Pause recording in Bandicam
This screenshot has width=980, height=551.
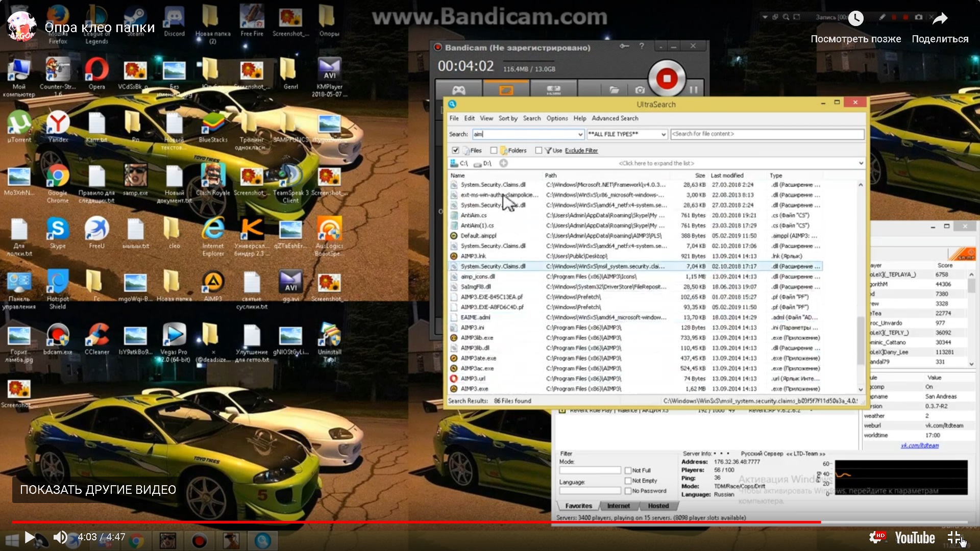click(x=694, y=90)
